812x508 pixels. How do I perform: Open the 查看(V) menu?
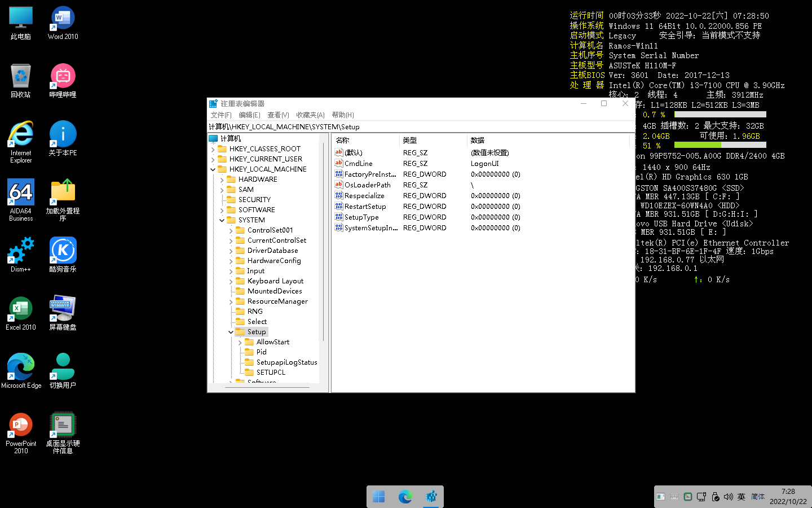coord(278,115)
